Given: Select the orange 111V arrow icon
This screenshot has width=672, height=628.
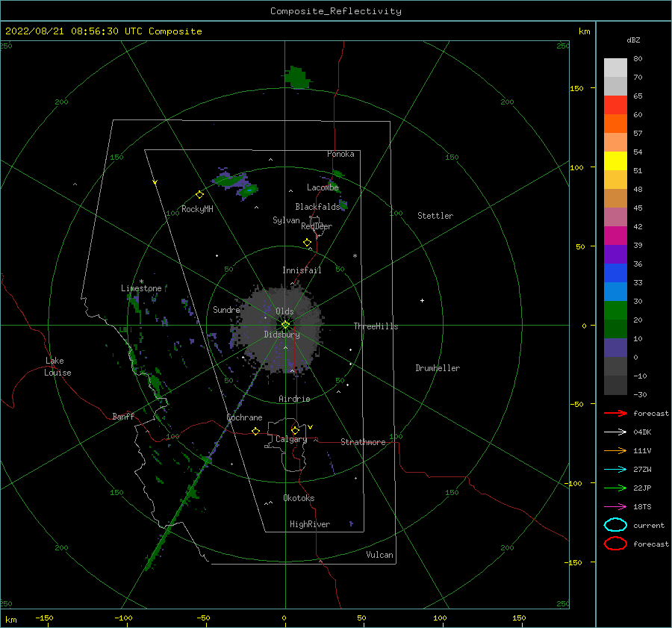Looking at the screenshot, I should (615, 450).
